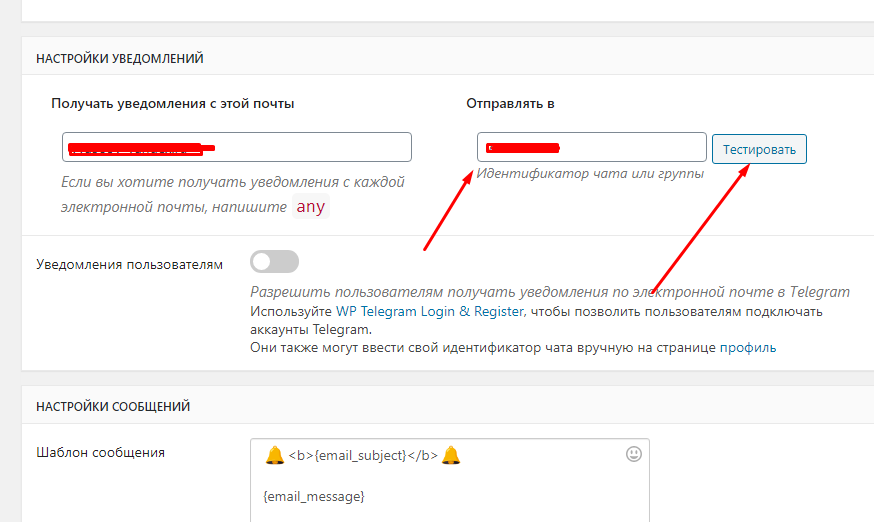Click the "Разрешить пользователям получать уведомления" description
Image resolution: width=874 pixels, height=522 pixels.
coord(549,292)
